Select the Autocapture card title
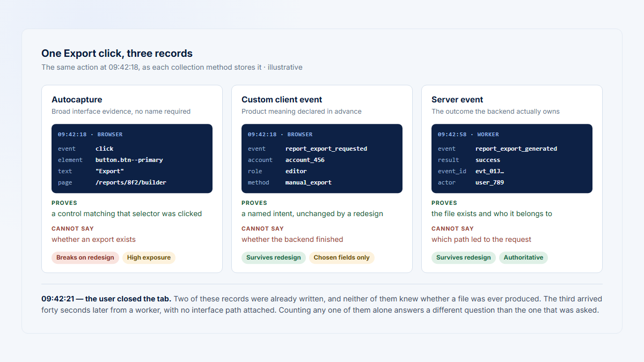Image resolution: width=644 pixels, height=362 pixels. point(77,100)
